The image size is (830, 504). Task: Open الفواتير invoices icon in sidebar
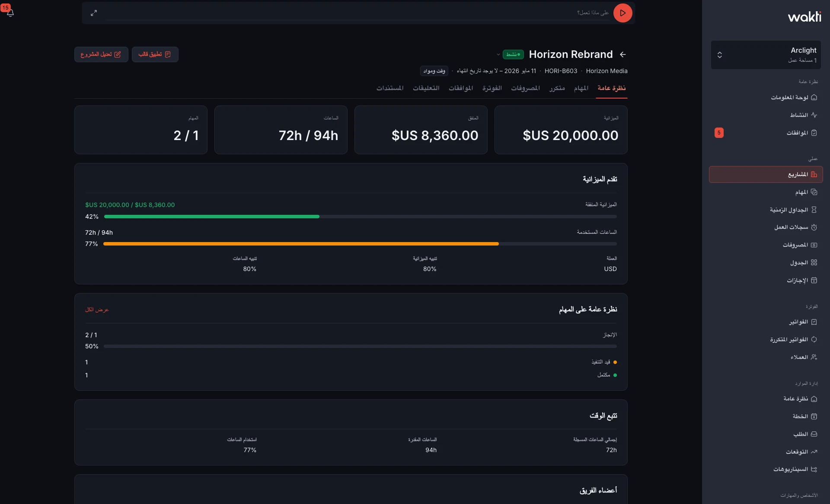pos(814,322)
